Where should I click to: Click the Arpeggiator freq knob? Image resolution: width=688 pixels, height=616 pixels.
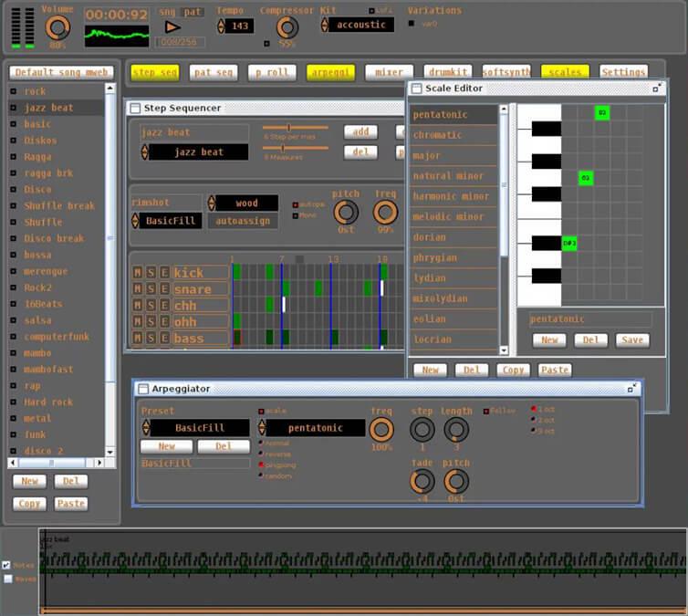point(381,430)
